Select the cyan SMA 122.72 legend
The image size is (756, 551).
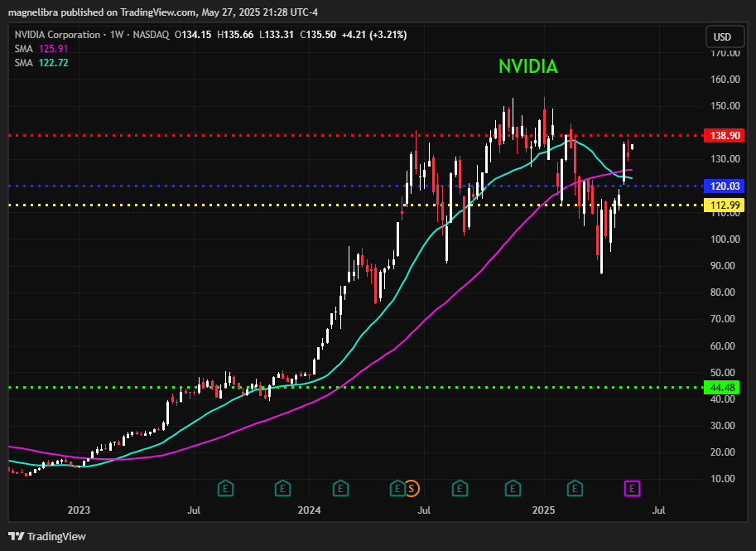[41, 63]
